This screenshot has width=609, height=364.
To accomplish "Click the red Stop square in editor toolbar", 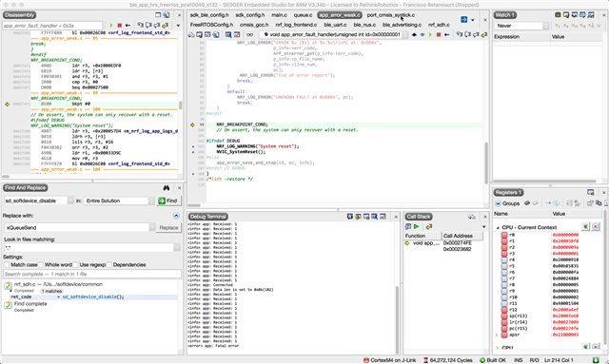I will click(x=439, y=35).
